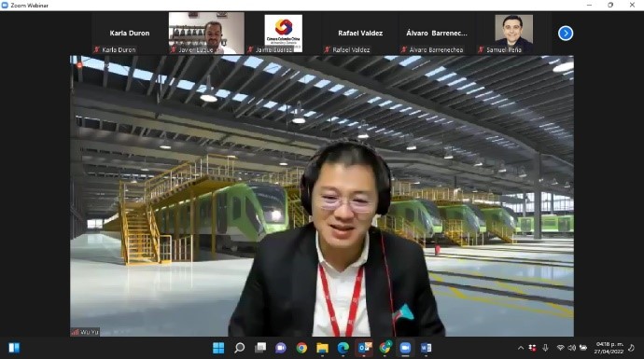
Task: Open the Zoom app in the taskbar
Action: [x=405, y=348]
